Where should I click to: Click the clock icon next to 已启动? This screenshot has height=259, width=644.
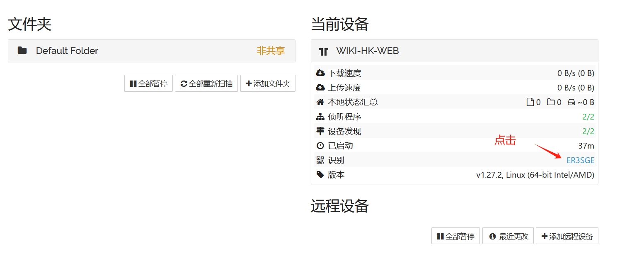[320, 145]
